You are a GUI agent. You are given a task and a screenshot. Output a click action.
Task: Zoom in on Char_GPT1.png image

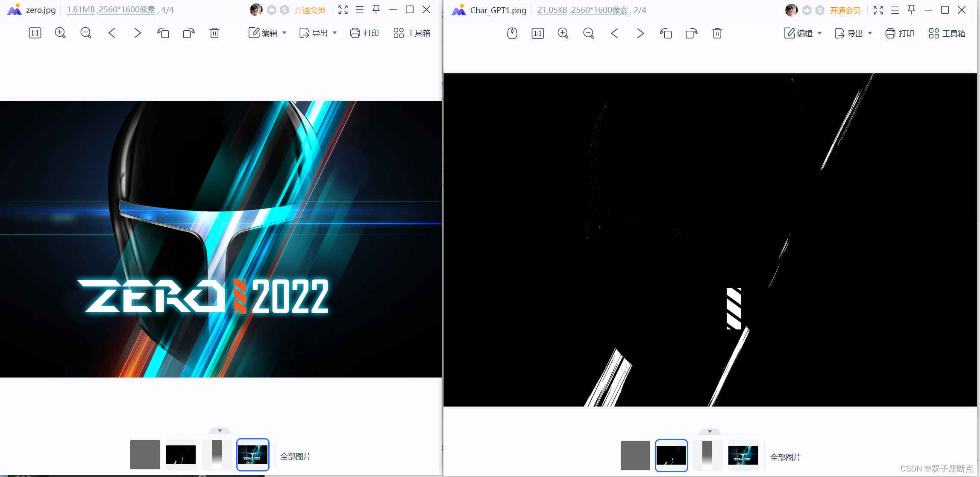[563, 33]
